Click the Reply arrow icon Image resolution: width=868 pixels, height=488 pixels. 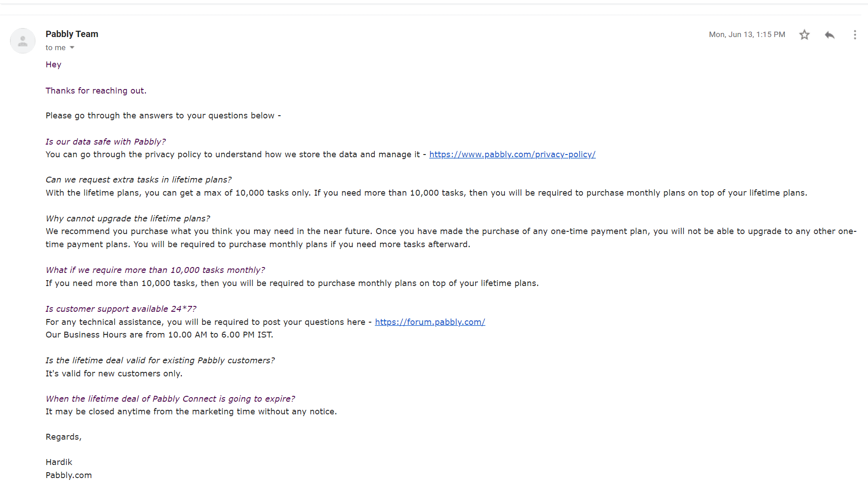coord(830,35)
